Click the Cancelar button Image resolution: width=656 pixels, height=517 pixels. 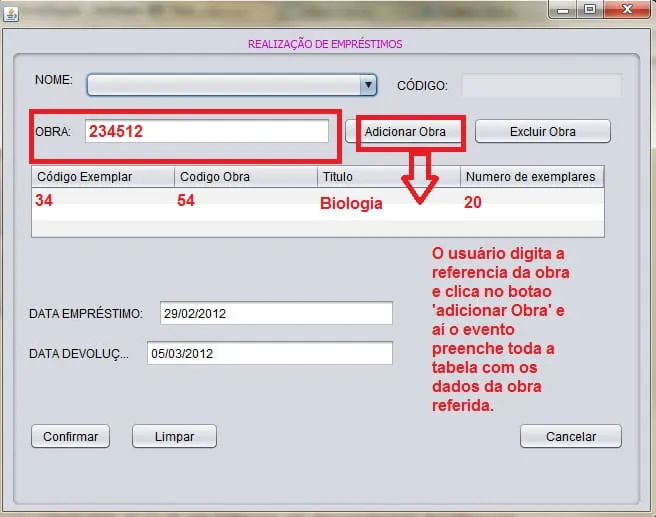click(571, 436)
